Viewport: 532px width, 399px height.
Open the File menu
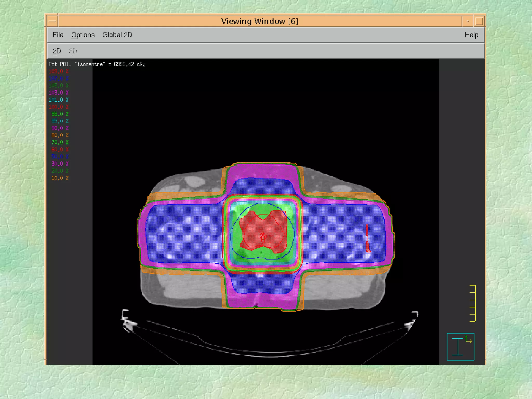(58, 35)
